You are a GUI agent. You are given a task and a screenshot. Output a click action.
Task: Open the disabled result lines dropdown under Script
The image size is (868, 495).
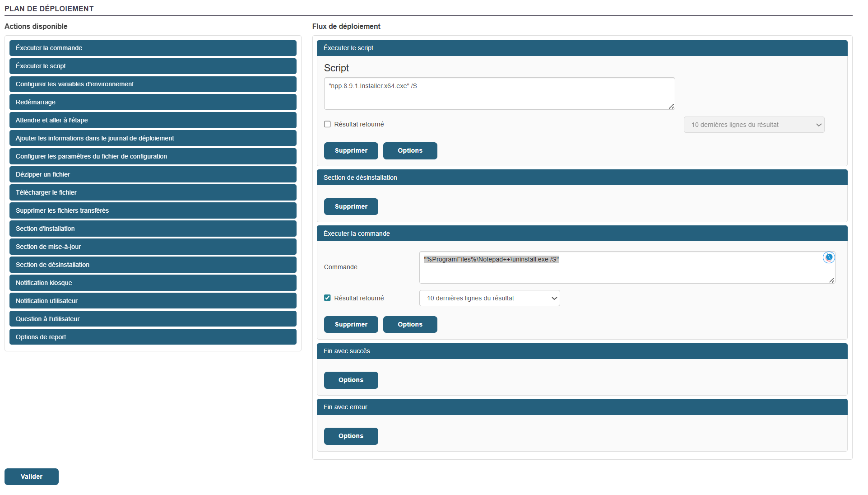click(x=753, y=125)
